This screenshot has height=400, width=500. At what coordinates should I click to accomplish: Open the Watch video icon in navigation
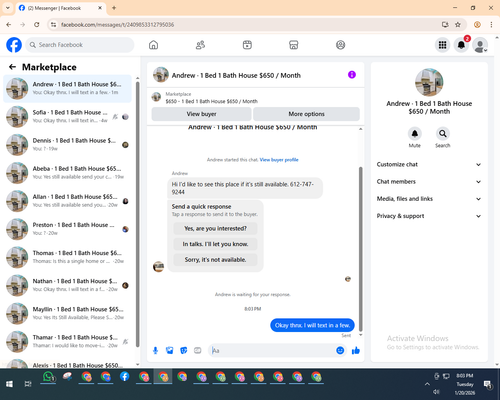(x=247, y=45)
